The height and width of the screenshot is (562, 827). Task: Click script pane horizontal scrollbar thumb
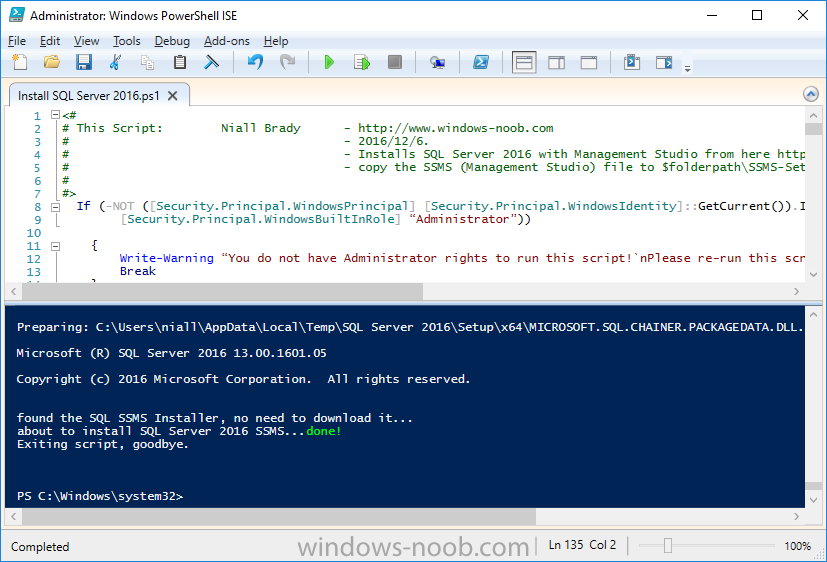click(222, 291)
